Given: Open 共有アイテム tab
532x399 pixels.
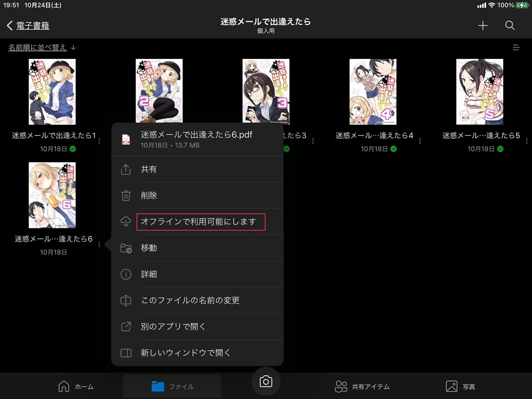Looking at the screenshot, I should coord(362,386).
